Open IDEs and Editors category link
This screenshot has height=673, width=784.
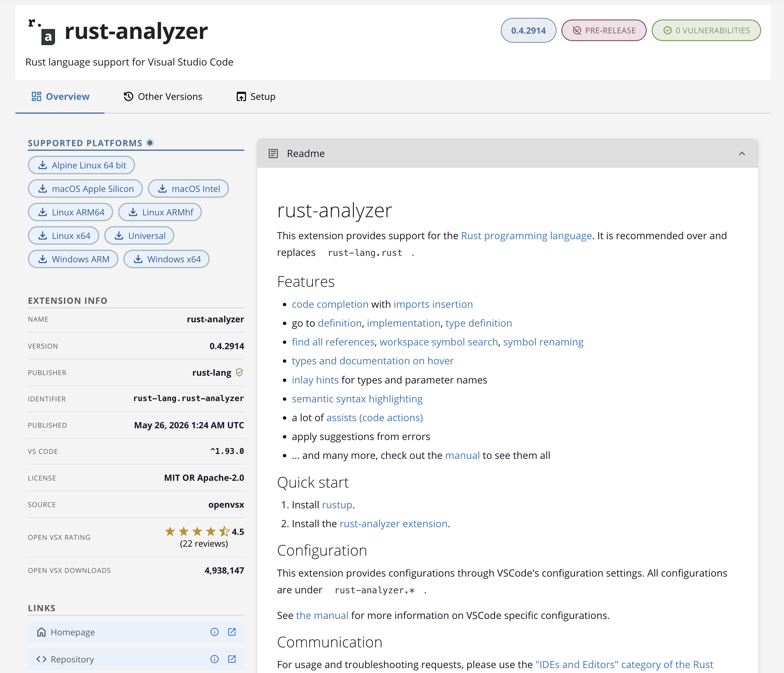624,664
